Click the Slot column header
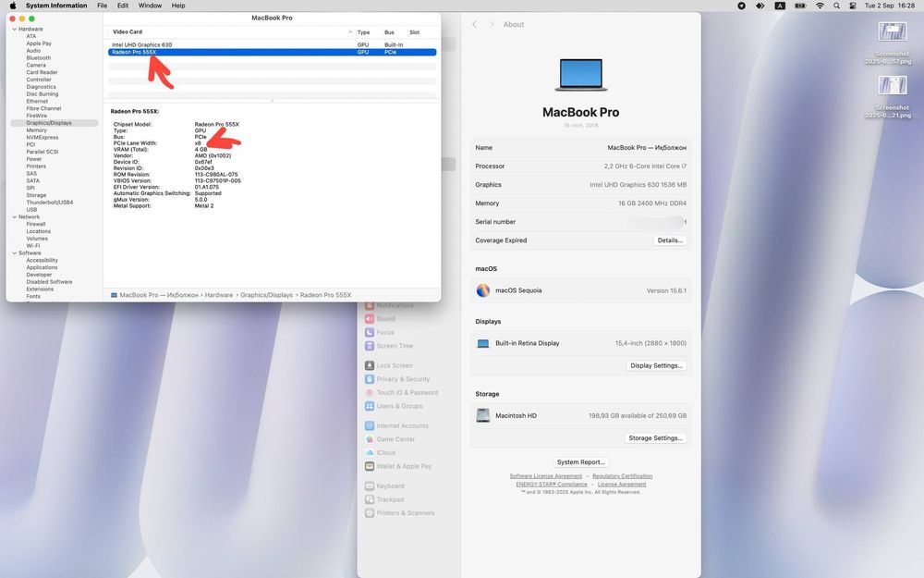This screenshot has height=578, width=924. tap(414, 32)
